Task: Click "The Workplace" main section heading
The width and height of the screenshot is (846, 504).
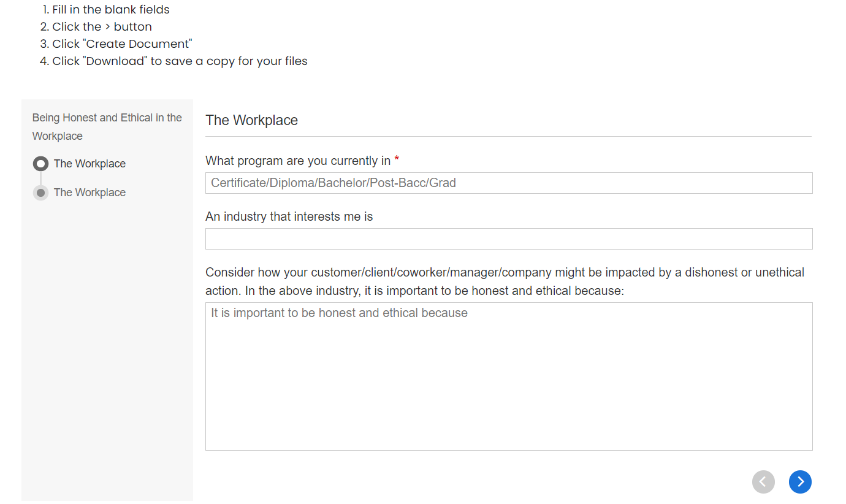Action: [x=251, y=120]
